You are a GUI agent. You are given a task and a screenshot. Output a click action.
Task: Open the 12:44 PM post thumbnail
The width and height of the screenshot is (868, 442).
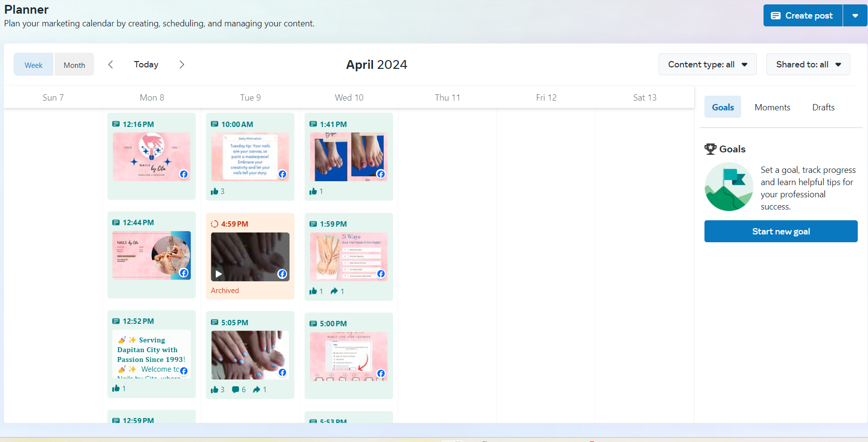point(151,255)
